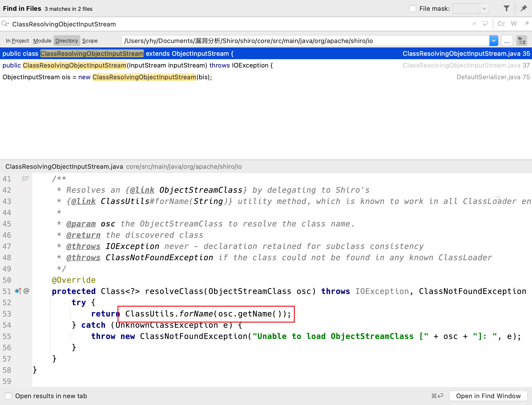This screenshot has width=532, height=405.
Task: Check Open results in new tab
Action: tap(9, 396)
